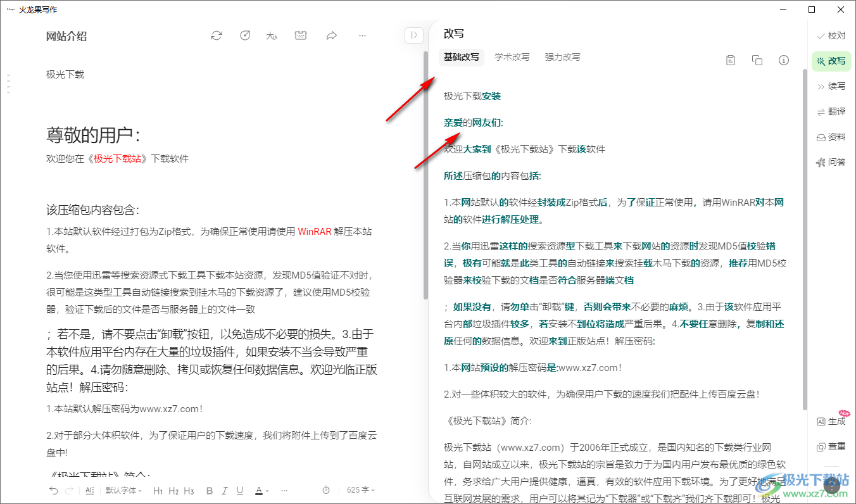
Task: Click 所述压缩包的内容包括: in rewrite panel
Action: [493, 176]
